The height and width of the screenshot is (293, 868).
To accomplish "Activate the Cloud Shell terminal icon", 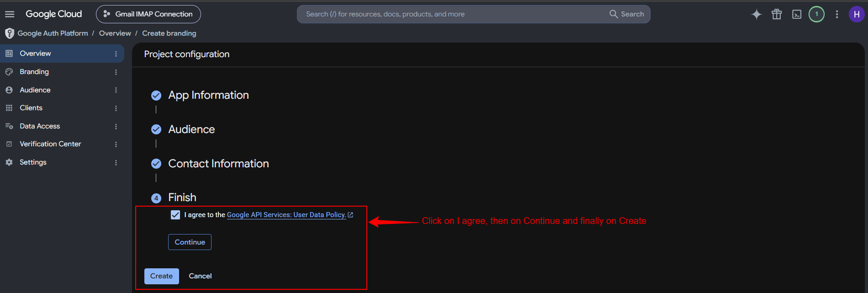I will point(797,14).
